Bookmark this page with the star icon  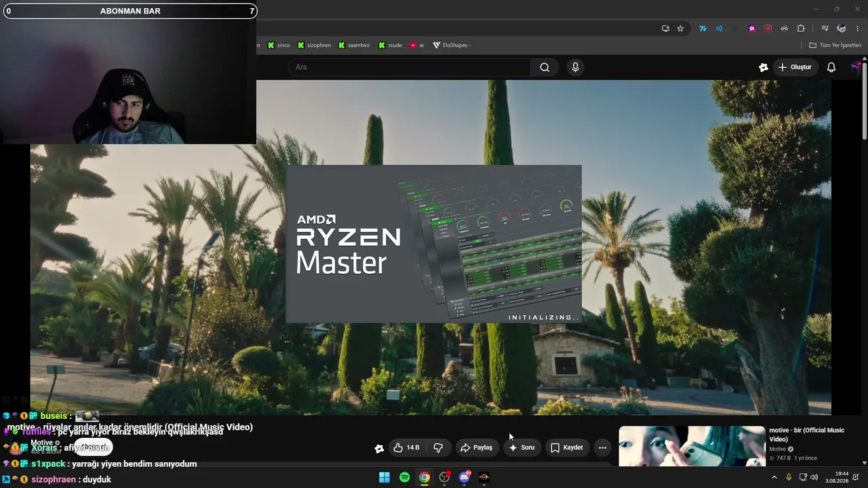click(x=680, y=28)
